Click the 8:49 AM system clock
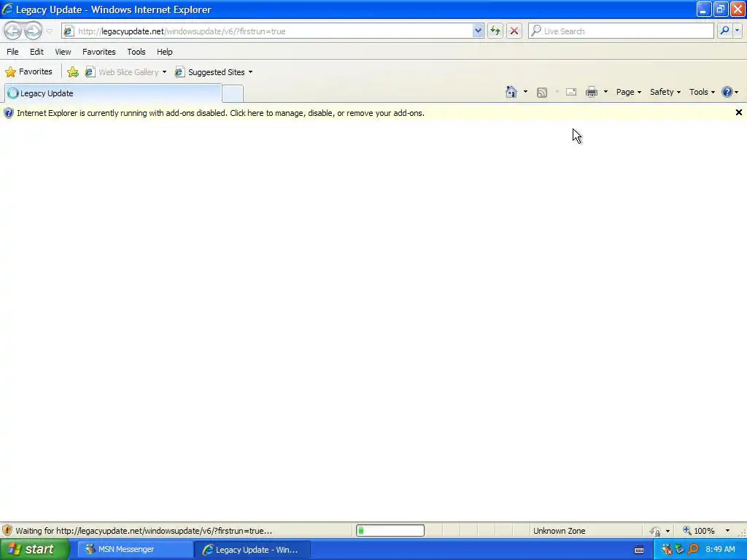The image size is (747, 560). point(720,550)
